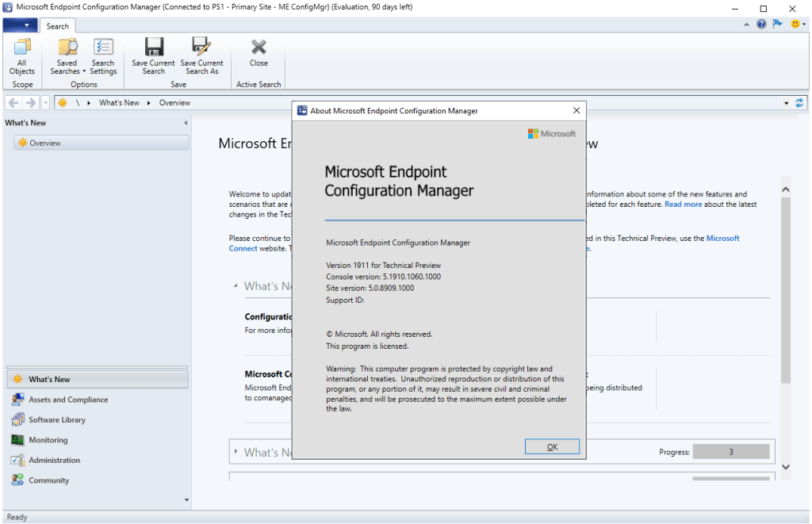Go to the Administration workspace
Viewport: 812px width, 524px height.
point(54,460)
